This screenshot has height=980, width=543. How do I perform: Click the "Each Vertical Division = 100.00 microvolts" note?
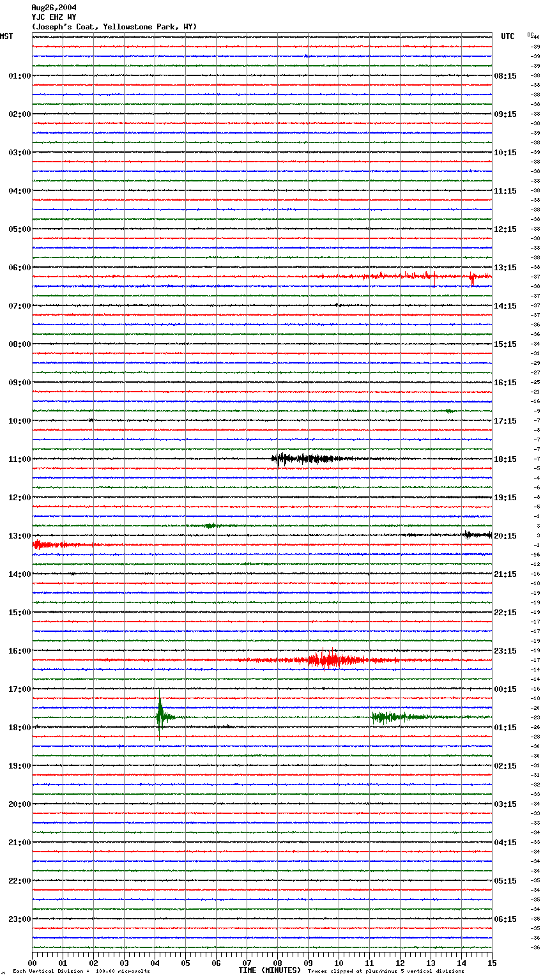point(81,971)
